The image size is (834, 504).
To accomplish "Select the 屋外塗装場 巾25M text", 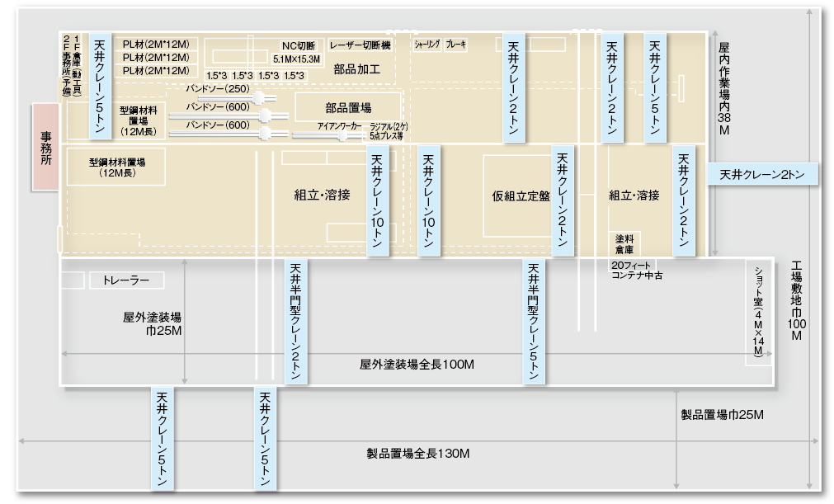I will (152, 324).
